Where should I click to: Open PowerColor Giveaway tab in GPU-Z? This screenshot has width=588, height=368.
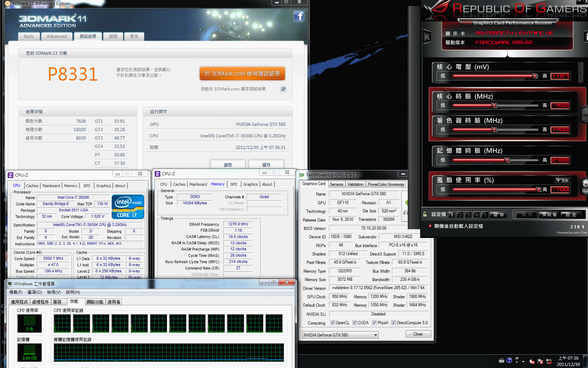click(386, 184)
